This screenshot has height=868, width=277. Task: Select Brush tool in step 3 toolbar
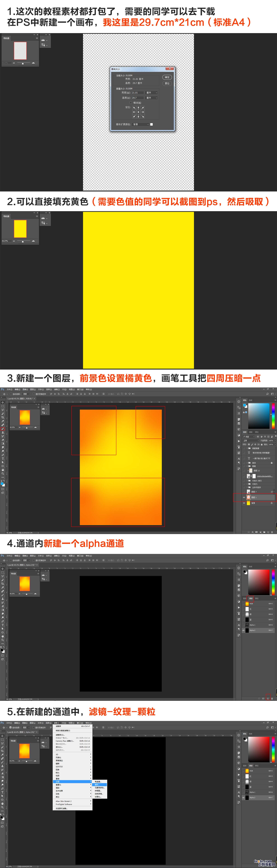(3, 429)
